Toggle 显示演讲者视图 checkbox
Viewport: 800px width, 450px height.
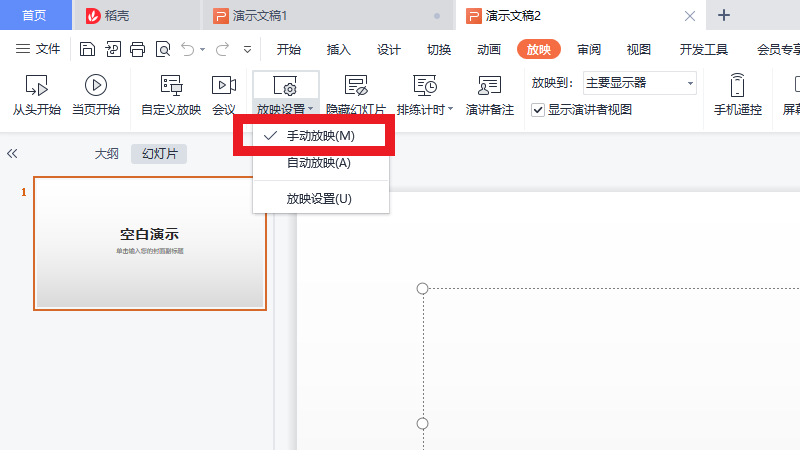[538, 110]
